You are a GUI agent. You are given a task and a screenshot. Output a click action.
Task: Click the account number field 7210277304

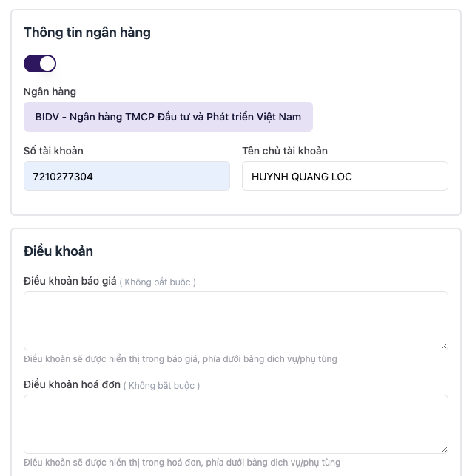click(127, 177)
